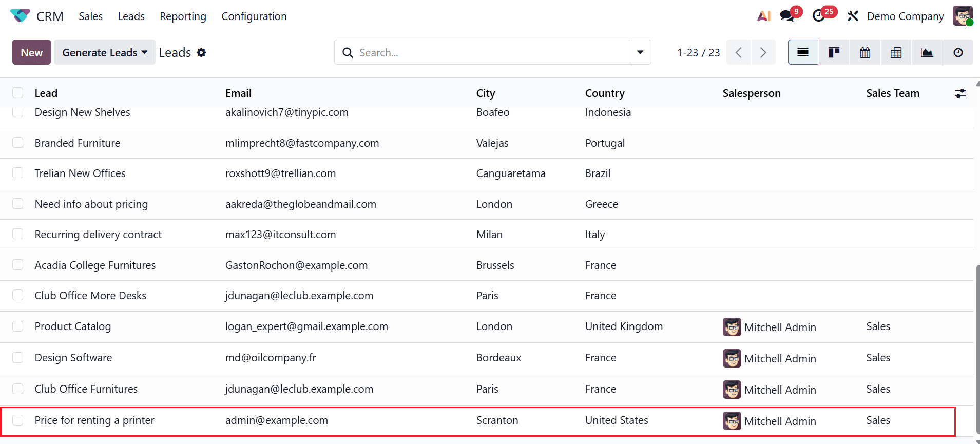Open the user avatar menu
This screenshot has height=444, width=980.
pos(963,16)
